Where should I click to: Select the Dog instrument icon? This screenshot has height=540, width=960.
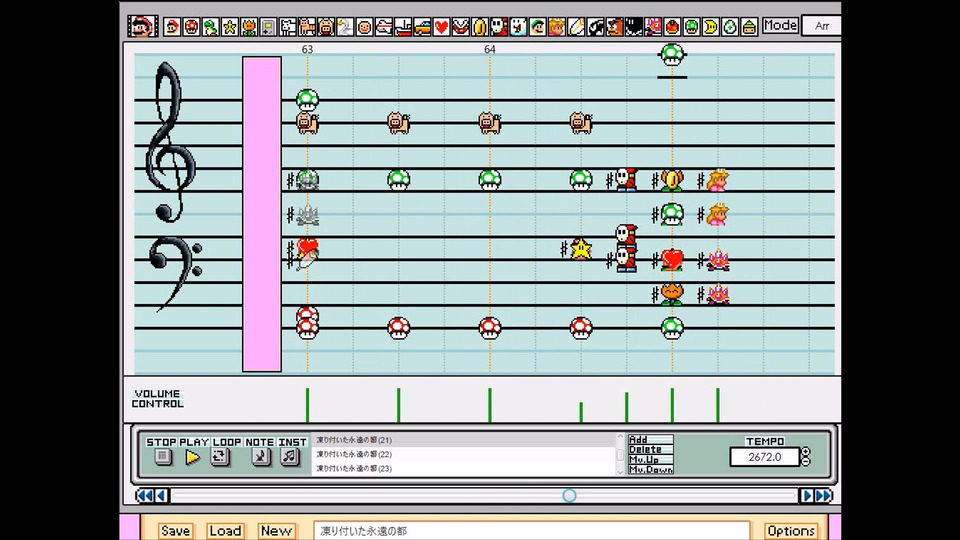pyautogui.click(x=288, y=27)
